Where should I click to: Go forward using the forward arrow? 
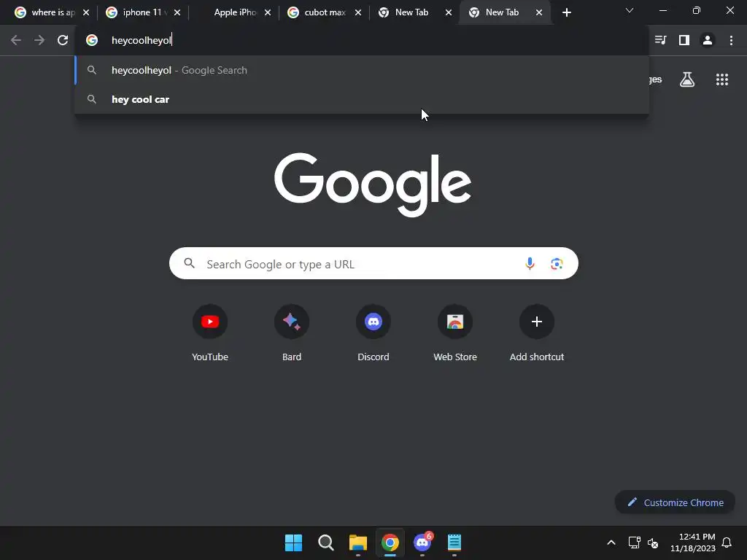(39, 41)
